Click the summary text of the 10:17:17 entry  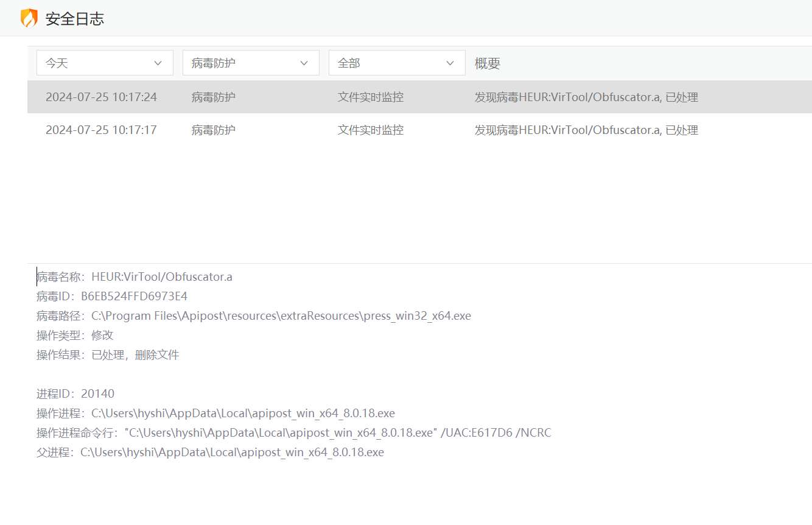586,130
